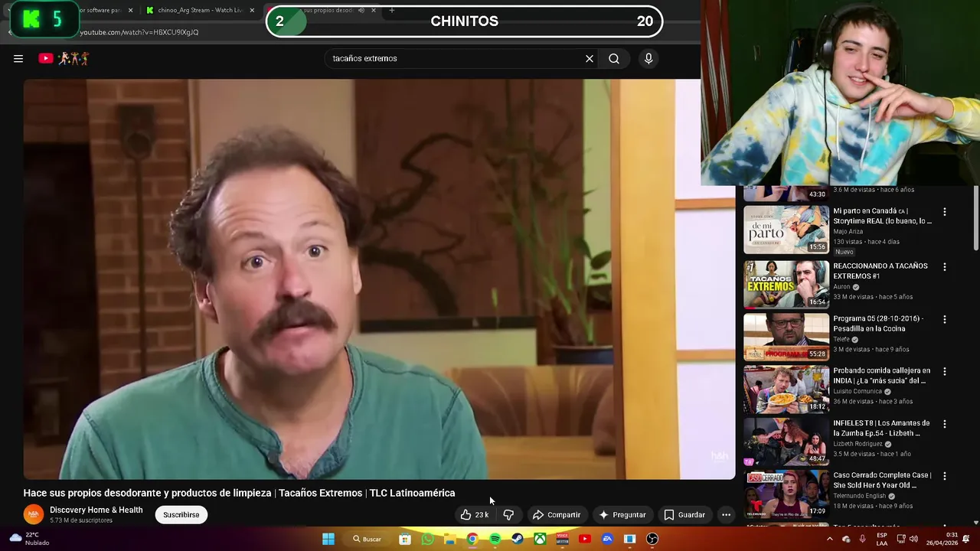Open options menu for Mi parto en Canadá

click(945, 212)
